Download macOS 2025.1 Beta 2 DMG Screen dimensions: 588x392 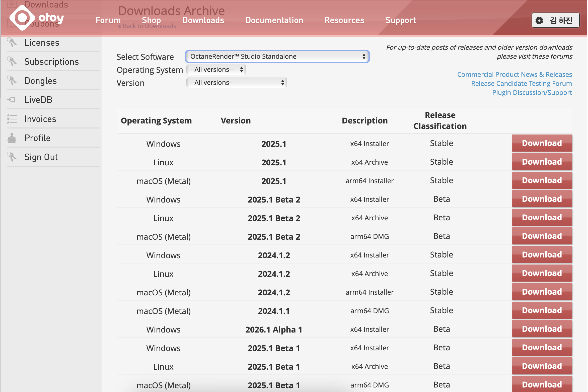pos(542,236)
